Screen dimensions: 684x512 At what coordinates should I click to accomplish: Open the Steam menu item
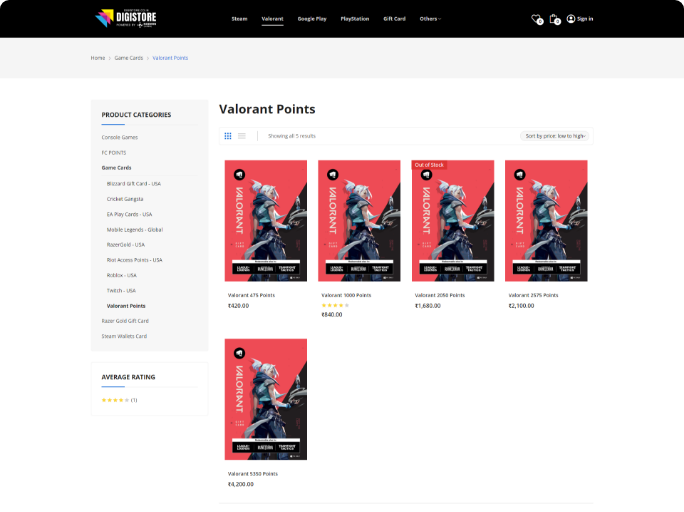239,19
